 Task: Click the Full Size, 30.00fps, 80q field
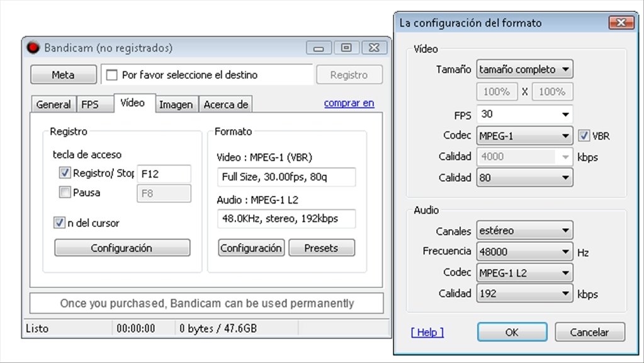click(x=286, y=176)
